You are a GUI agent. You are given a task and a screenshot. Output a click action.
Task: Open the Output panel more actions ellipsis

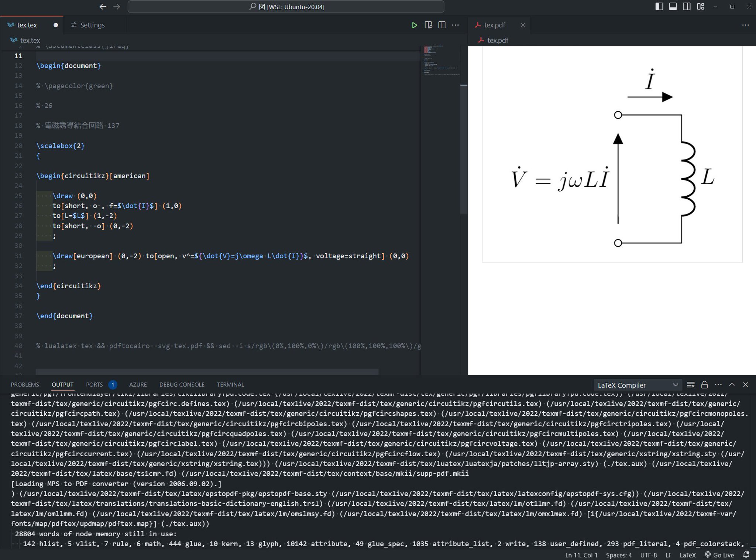click(x=718, y=385)
